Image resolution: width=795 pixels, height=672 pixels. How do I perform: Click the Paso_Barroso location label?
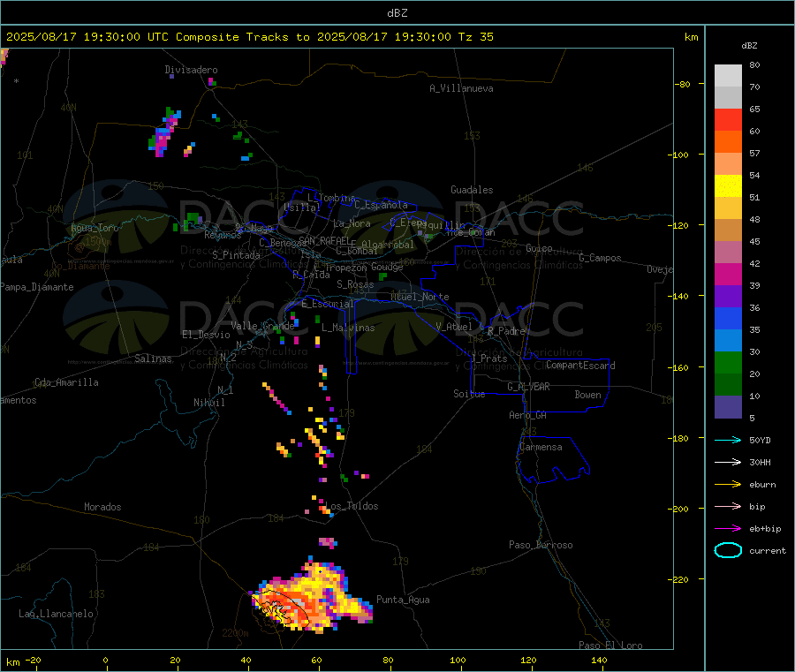541,545
